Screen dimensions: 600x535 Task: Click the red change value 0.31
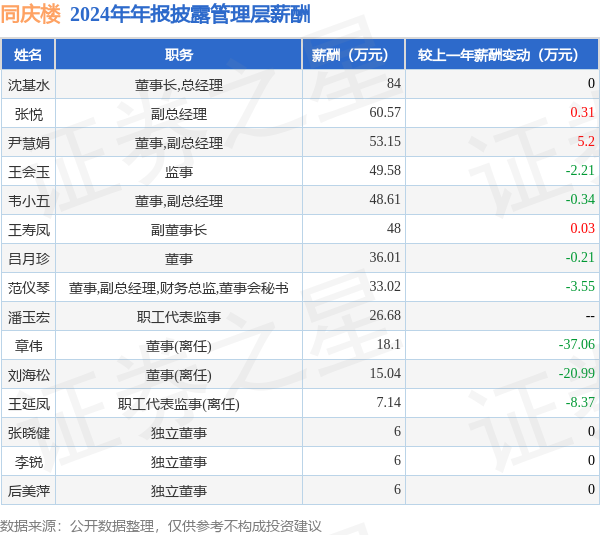(582, 113)
